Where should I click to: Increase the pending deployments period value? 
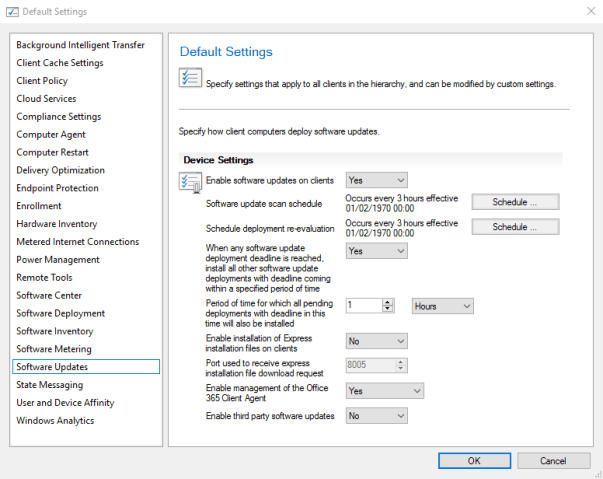[388, 302]
